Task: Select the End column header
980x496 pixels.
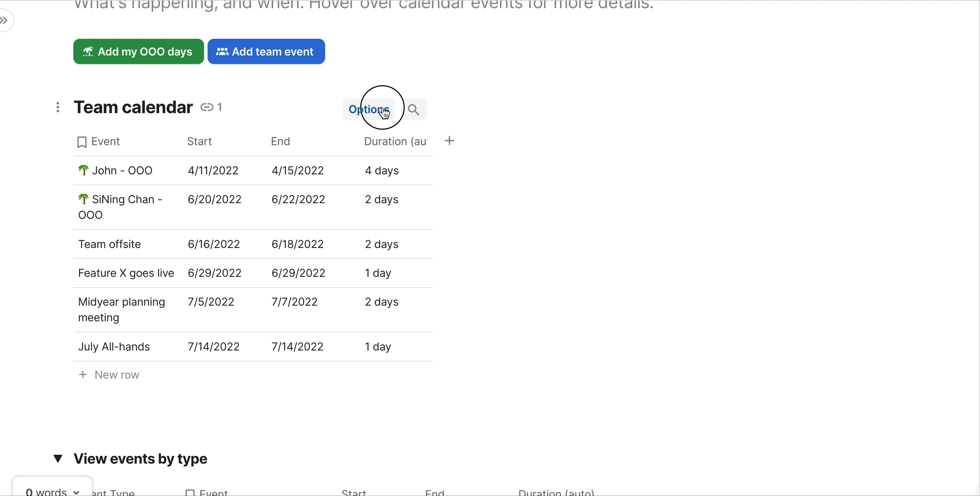Action: [280, 141]
